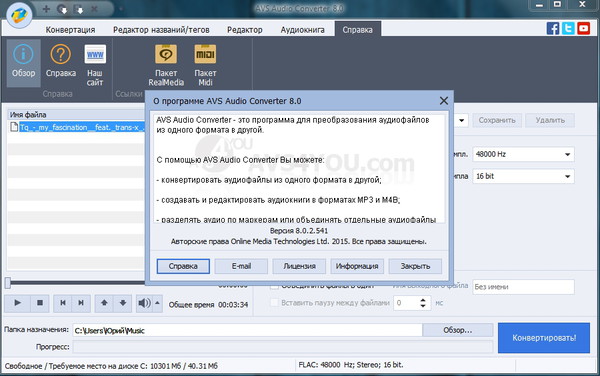600x376 pixels.
Task: Click the Конвертировать! button
Action: click(x=544, y=338)
